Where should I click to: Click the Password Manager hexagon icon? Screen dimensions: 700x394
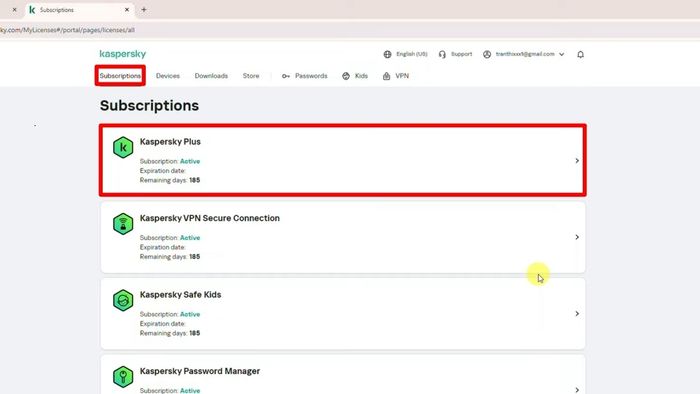[123, 377]
